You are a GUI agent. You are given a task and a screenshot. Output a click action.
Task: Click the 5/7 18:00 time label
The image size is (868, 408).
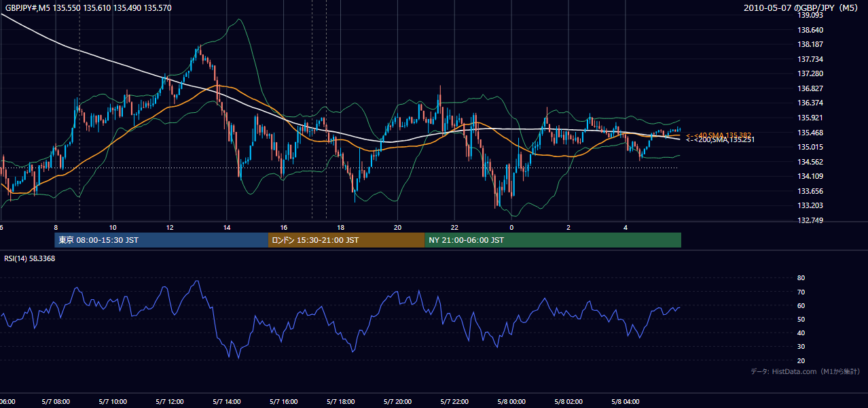[x=341, y=402]
